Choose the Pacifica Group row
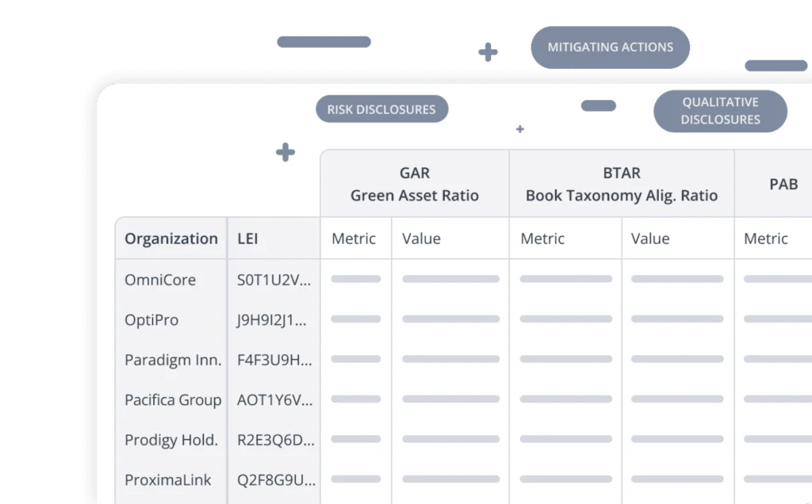 click(x=172, y=400)
